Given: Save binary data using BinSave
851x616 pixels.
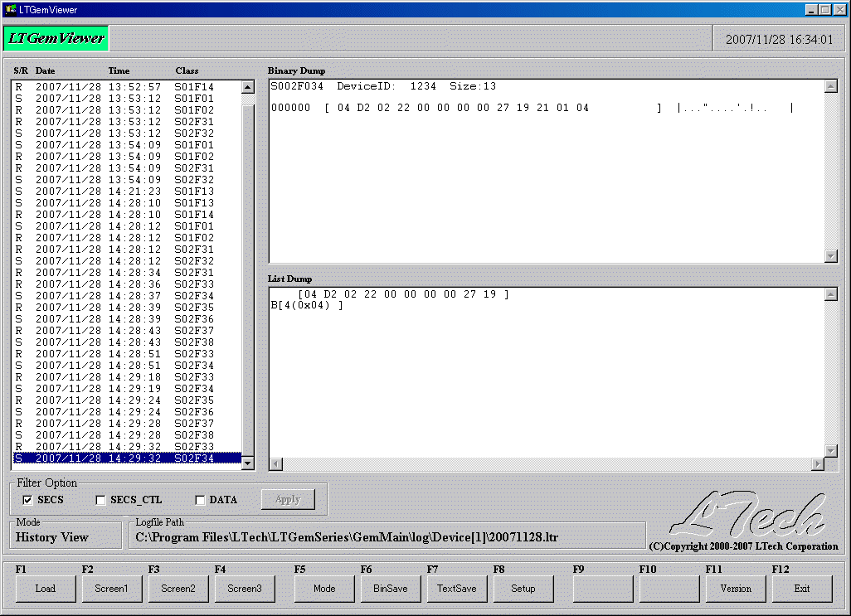Looking at the screenshot, I should coord(391,589).
